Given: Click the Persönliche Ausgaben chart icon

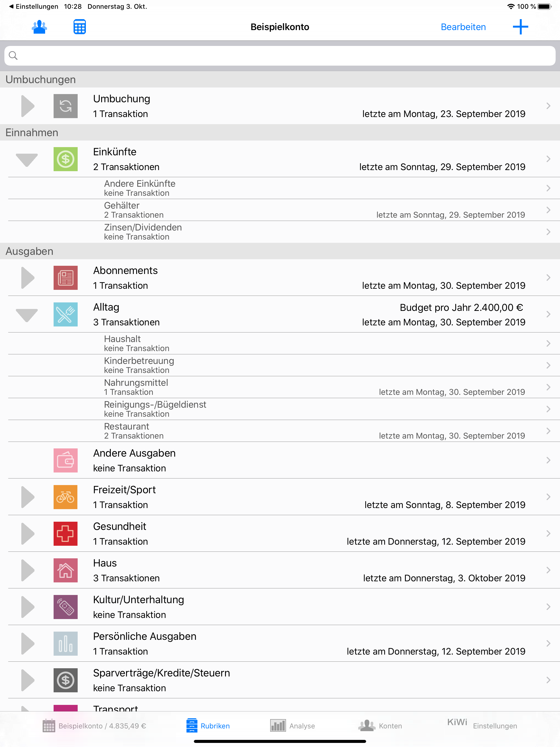Looking at the screenshot, I should pyautogui.click(x=65, y=643).
